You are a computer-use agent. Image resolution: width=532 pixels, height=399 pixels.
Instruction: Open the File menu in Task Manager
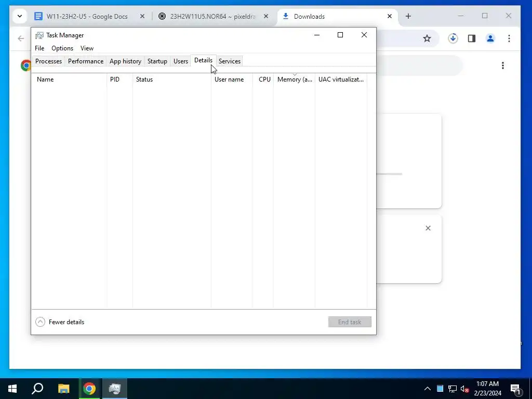click(39, 48)
